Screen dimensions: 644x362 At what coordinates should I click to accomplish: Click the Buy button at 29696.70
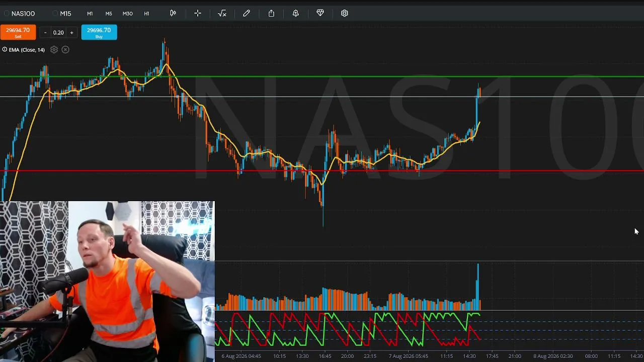point(99,32)
